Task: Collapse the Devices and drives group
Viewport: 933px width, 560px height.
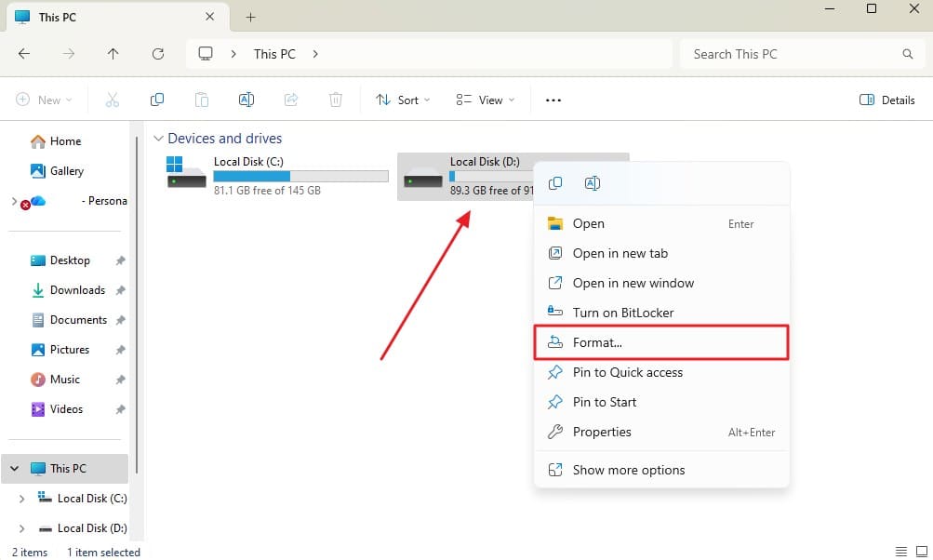Action: 158,139
